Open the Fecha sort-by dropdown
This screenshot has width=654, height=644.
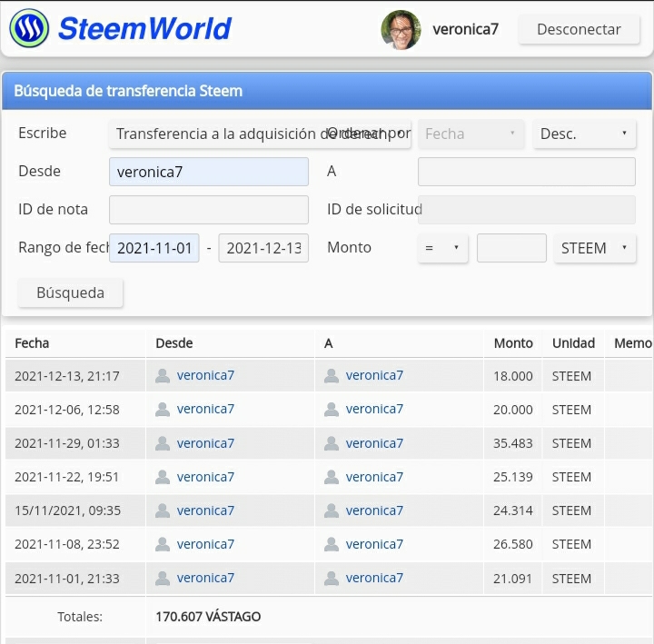click(471, 134)
